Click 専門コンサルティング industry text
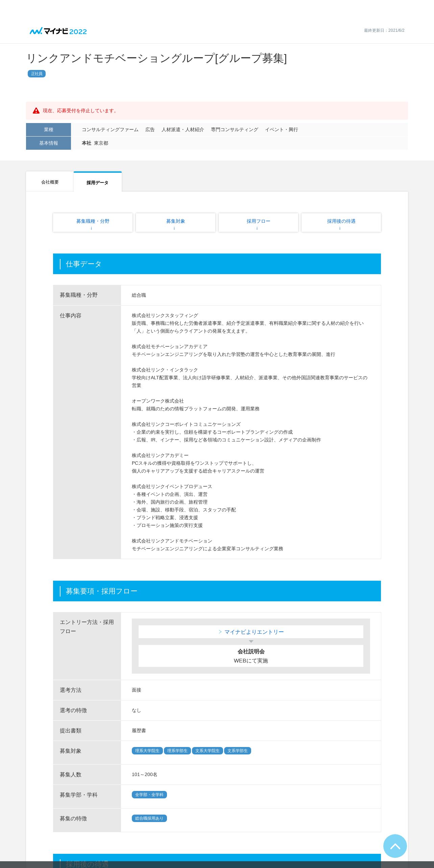 (235, 129)
